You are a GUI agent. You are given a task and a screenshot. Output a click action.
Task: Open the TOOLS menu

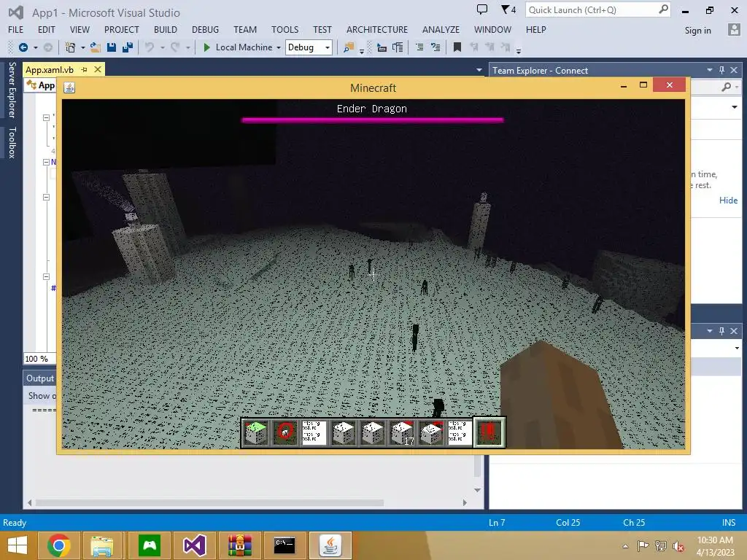[x=285, y=29]
